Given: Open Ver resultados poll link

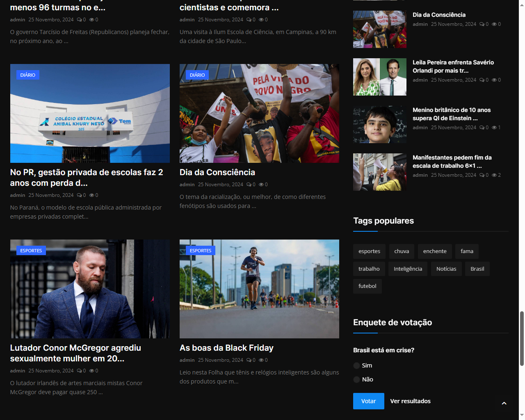Looking at the screenshot, I should [410, 401].
